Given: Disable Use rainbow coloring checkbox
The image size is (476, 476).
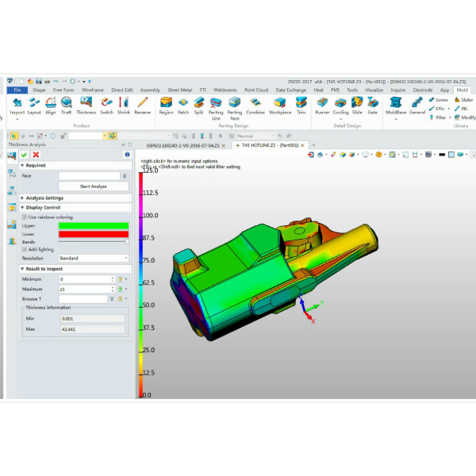Looking at the screenshot, I should [25, 217].
